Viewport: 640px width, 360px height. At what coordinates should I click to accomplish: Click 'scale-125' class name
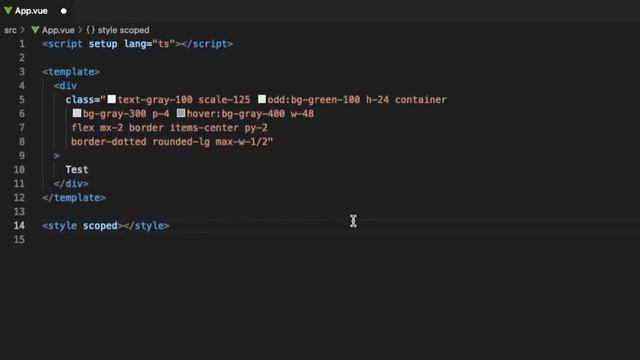point(224,100)
